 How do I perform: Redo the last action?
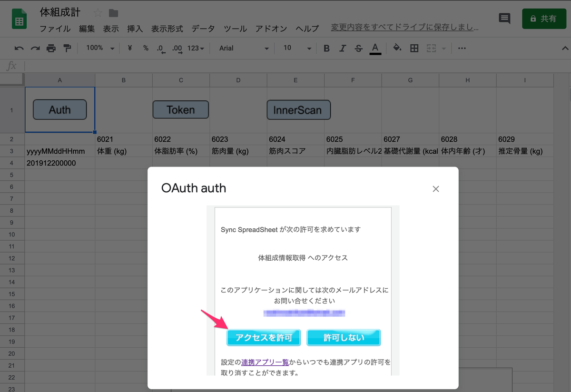coord(35,48)
